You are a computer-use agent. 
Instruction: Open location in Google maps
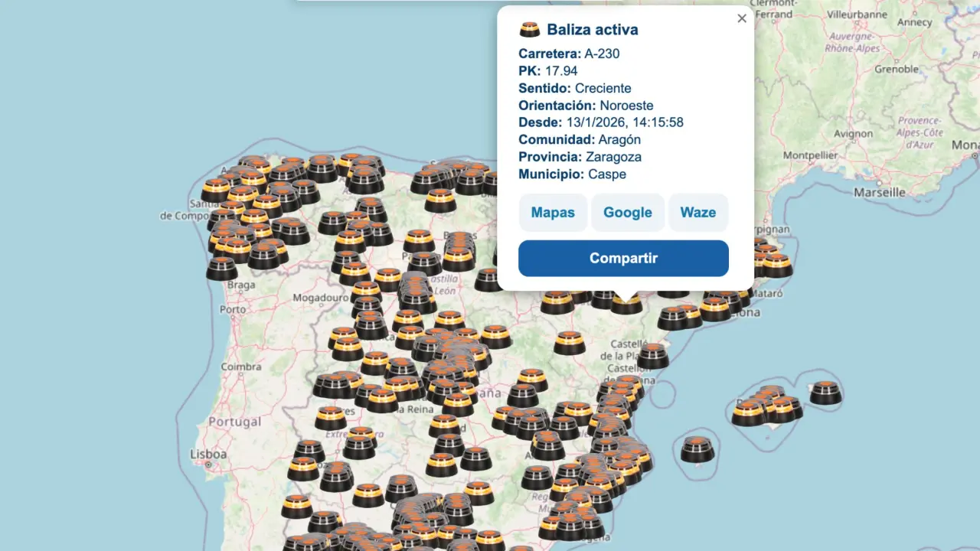pos(627,213)
